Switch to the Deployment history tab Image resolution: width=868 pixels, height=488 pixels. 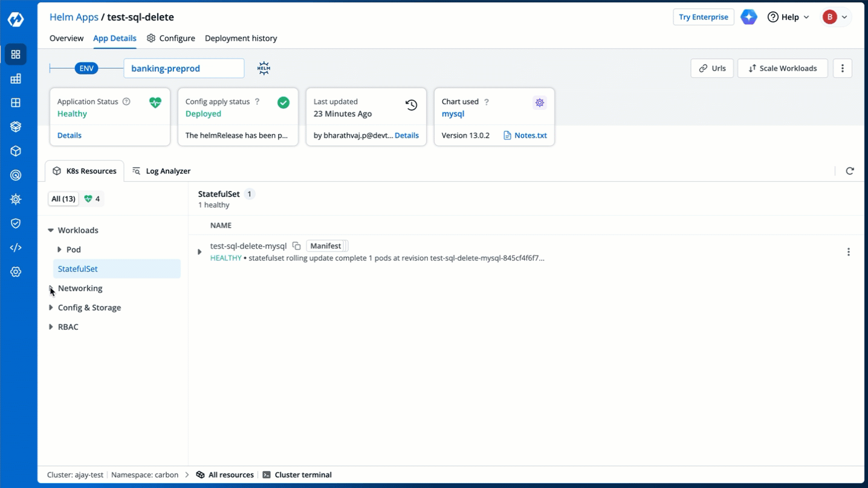pyautogui.click(x=241, y=38)
